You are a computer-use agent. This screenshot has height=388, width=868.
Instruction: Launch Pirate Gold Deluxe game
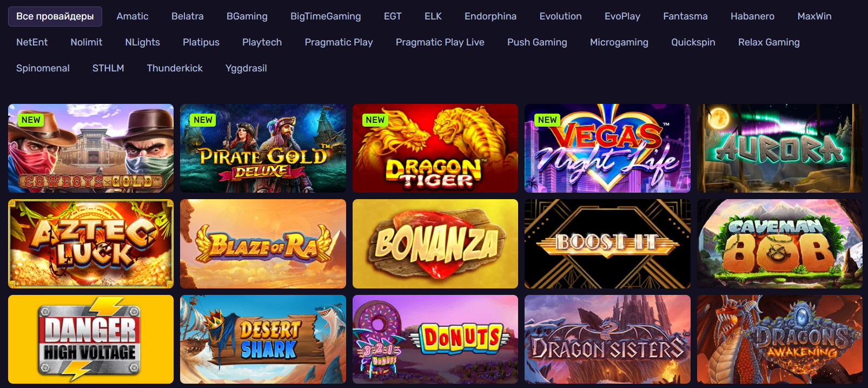click(x=263, y=148)
